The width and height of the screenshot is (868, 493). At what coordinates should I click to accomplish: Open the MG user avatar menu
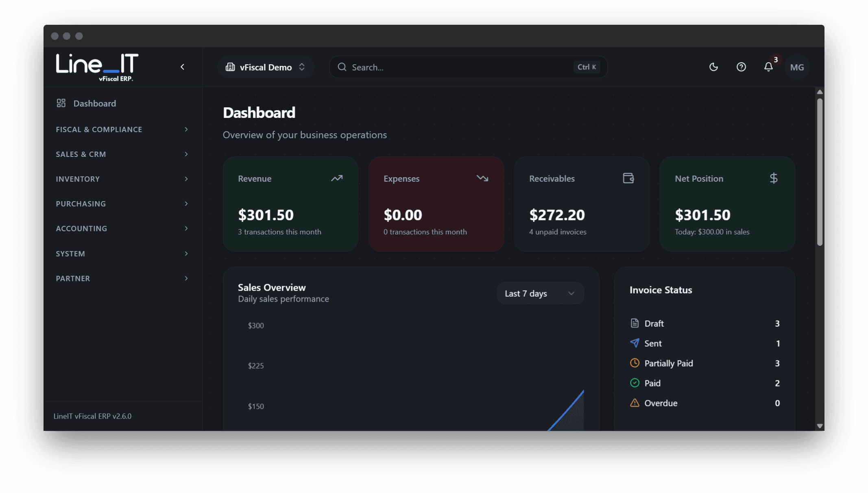(796, 67)
